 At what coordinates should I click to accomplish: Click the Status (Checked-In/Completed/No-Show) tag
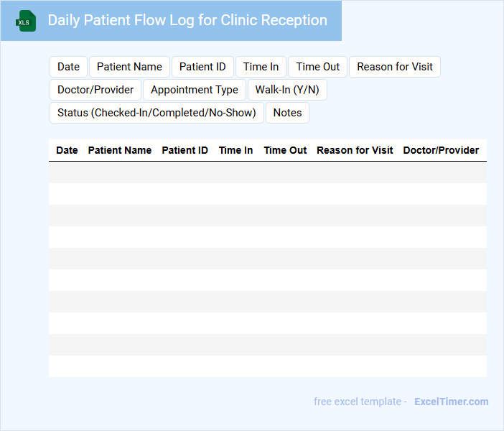(157, 113)
